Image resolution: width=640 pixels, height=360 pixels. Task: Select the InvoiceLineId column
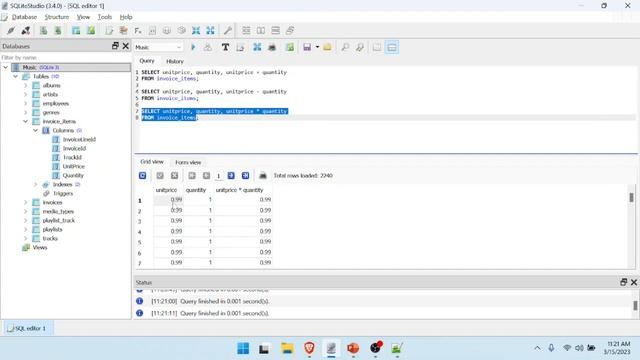[x=79, y=139]
